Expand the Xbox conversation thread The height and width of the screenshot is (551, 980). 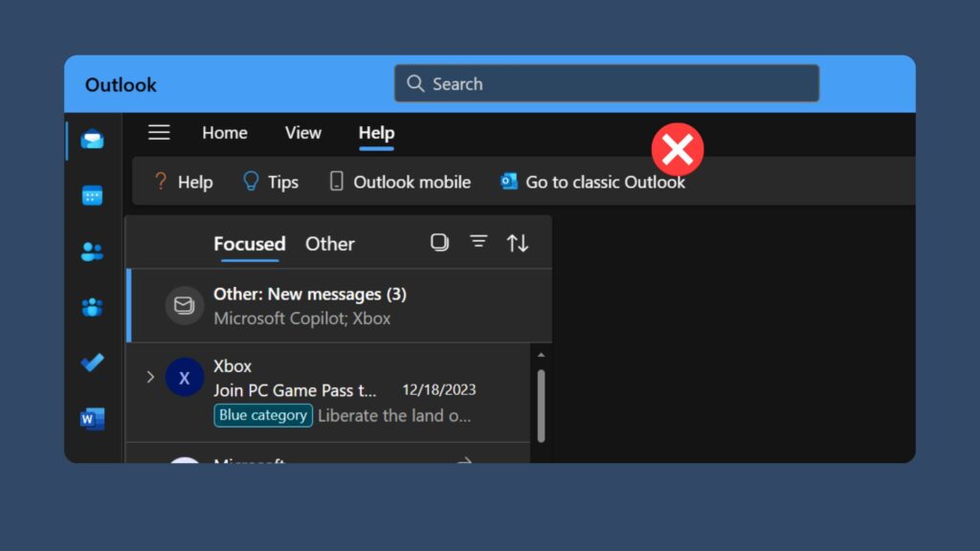(x=150, y=377)
